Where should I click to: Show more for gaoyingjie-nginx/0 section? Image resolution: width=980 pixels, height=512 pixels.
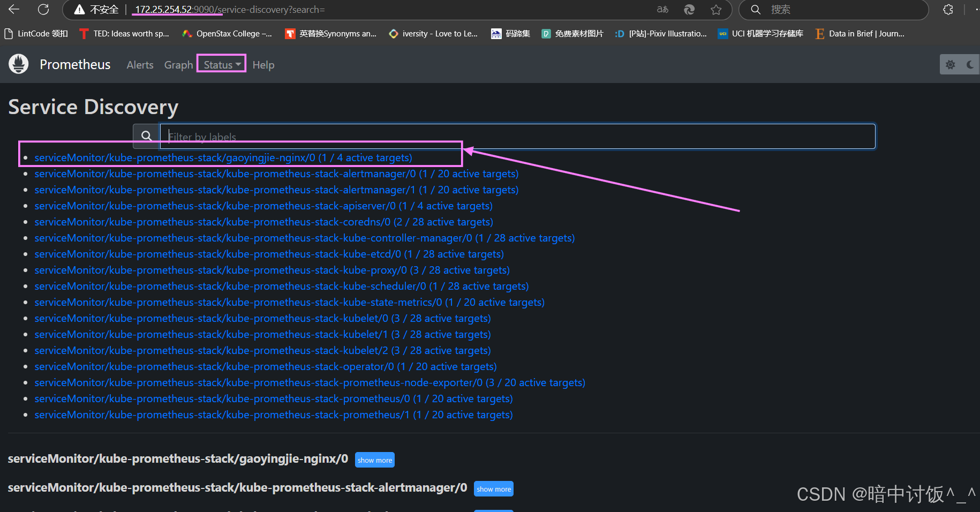point(375,460)
